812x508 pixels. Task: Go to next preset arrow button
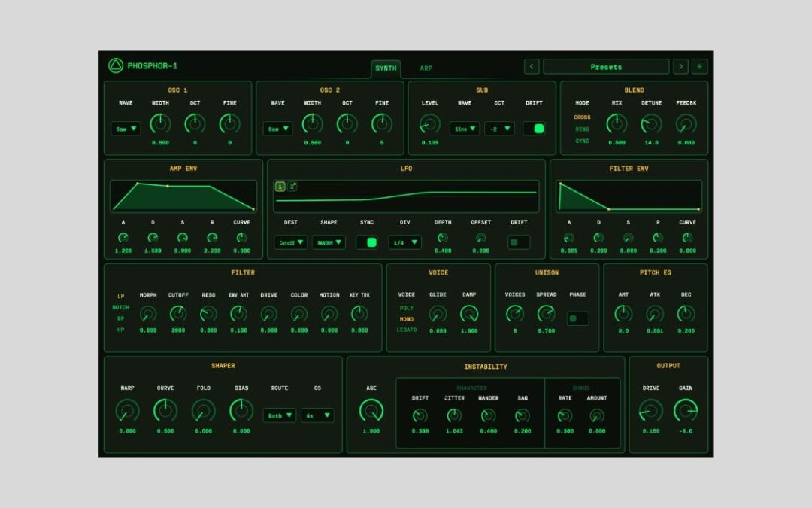pyautogui.click(x=680, y=66)
